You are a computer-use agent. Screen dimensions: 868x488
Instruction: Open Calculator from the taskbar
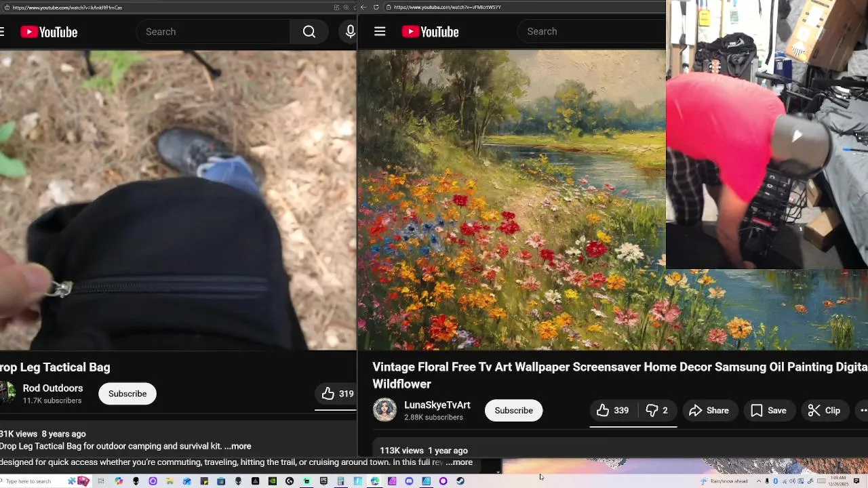pos(340,481)
